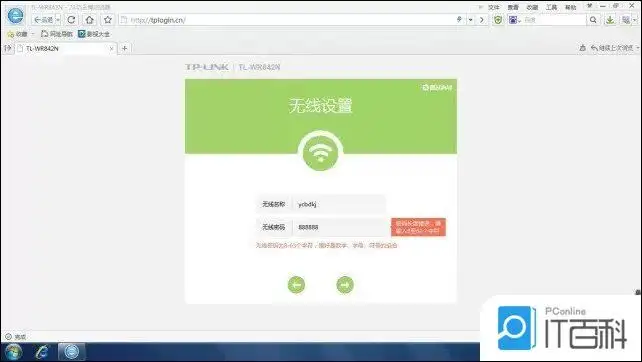Click the Wi-Fi icon in the circle

click(x=321, y=152)
